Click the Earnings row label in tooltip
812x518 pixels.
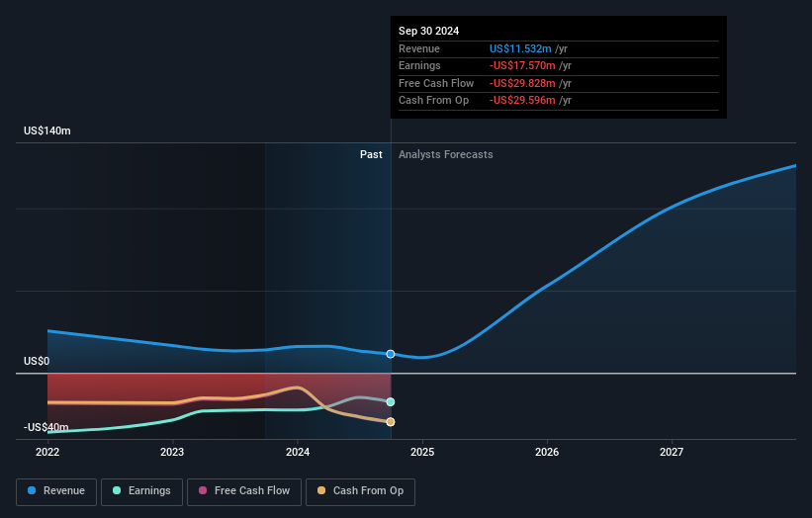pyautogui.click(x=419, y=65)
